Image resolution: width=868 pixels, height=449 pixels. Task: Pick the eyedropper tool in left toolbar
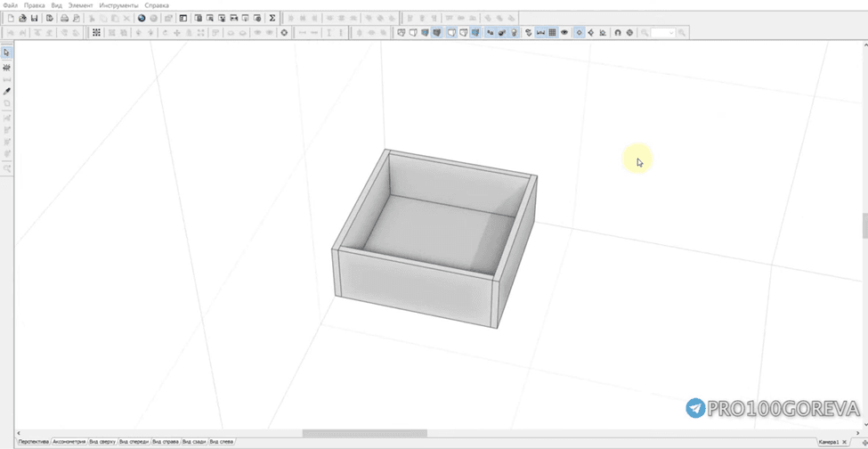6,92
